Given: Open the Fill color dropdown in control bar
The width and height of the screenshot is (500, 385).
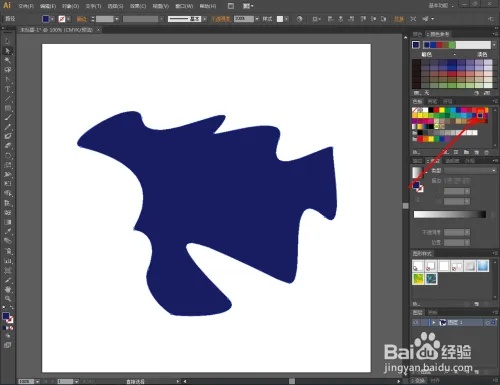Looking at the screenshot, I should pyautogui.click(x=52, y=19).
